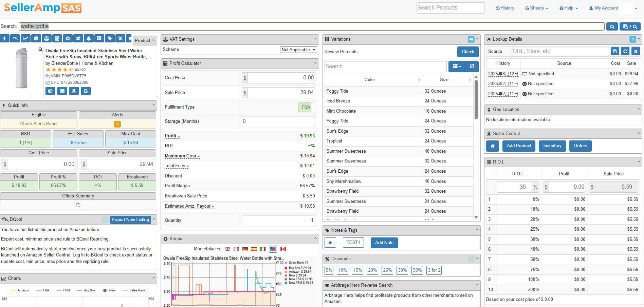The height and width of the screenshot is (307, 644).
Task: Collapse the Lookup Details panel
Action: point(639,39)
